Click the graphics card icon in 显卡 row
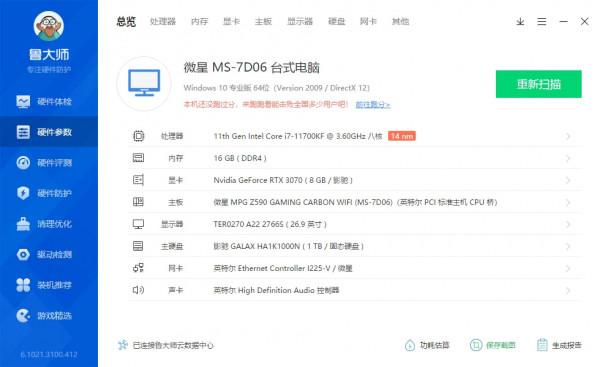 (138, 180)
